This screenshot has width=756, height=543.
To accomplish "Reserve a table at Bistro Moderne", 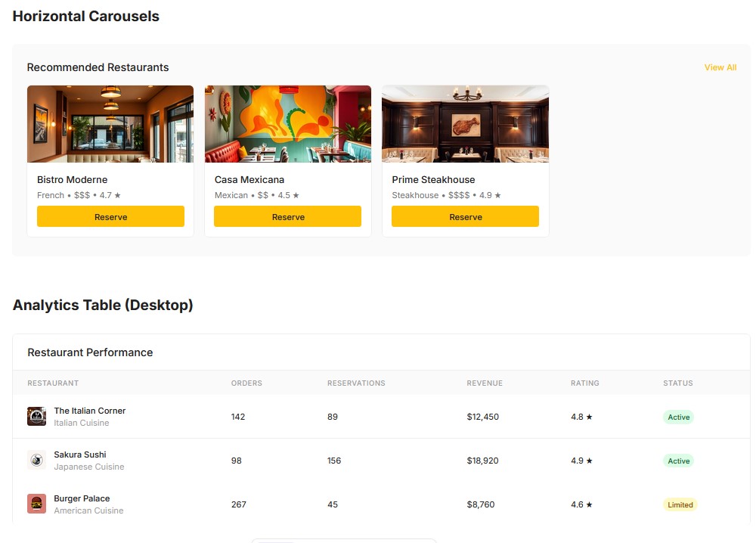I will (110, 217).
